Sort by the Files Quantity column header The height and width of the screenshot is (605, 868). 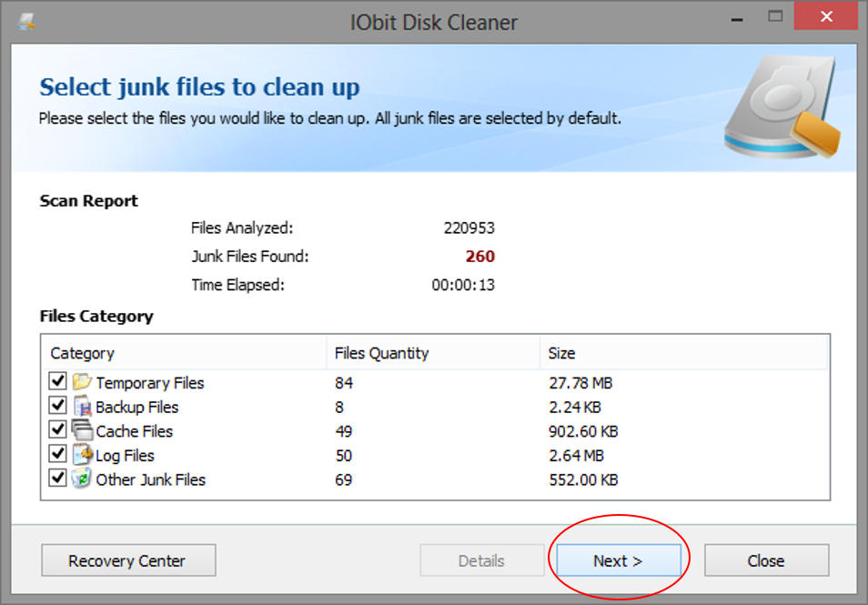pyautogui.click(x=433, y=353)
